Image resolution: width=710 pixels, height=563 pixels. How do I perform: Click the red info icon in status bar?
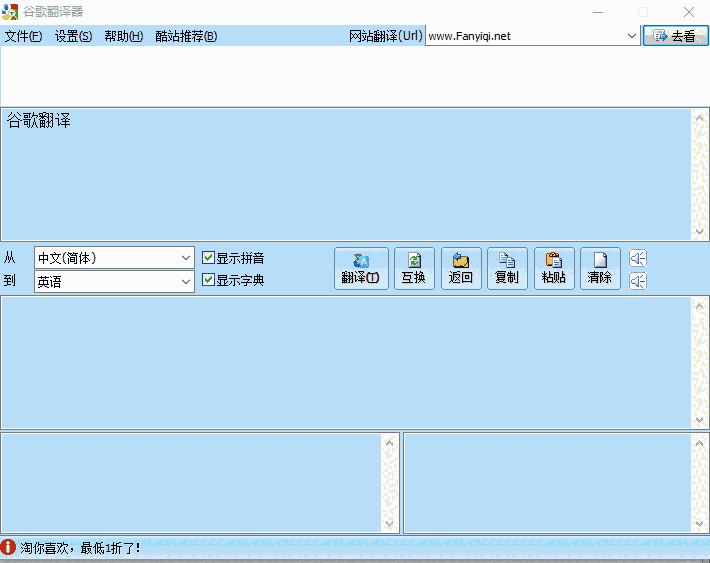(8, 547)
